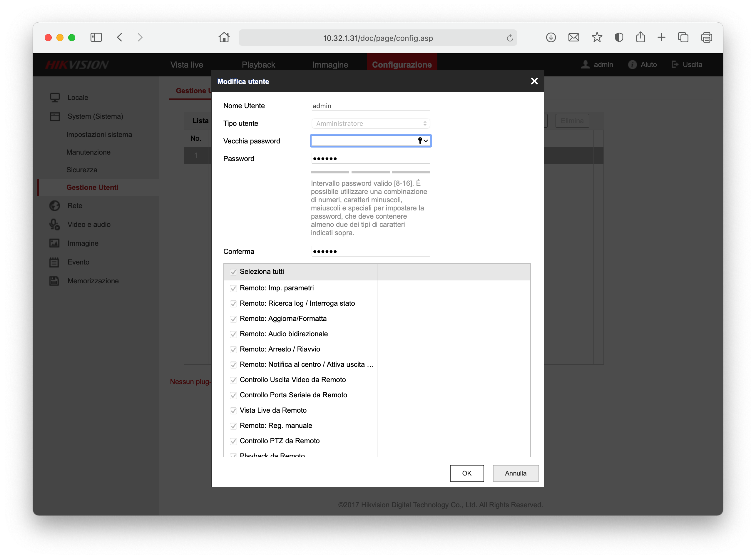Click the Aiuto info icon
Viewport: 756px width, 559px height.
point(632,65)
